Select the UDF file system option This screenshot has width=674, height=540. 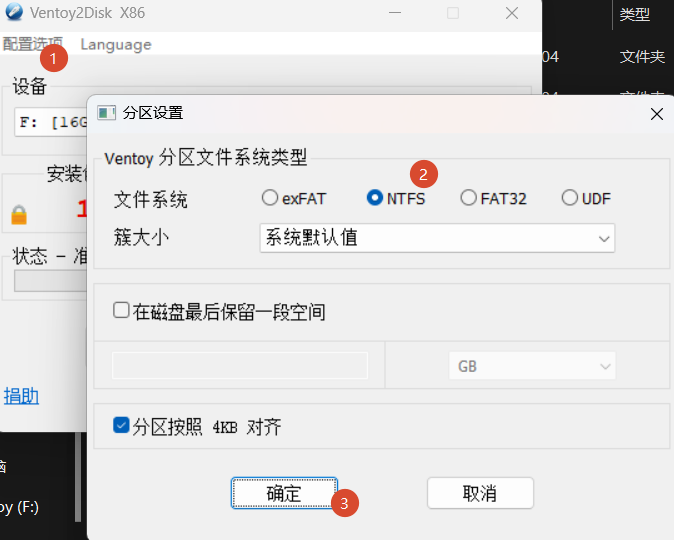click(x=586, y=199)
